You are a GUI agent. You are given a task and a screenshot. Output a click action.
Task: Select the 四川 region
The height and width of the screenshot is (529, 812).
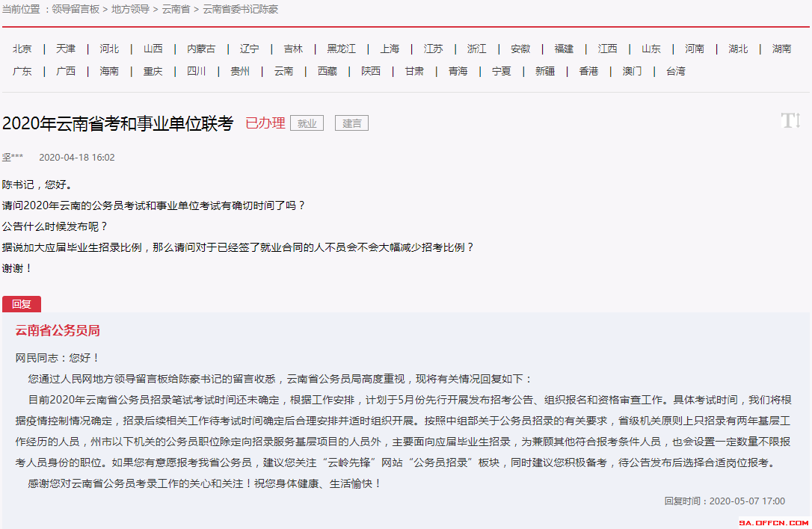pyautogui.click(x=196, y=71)
